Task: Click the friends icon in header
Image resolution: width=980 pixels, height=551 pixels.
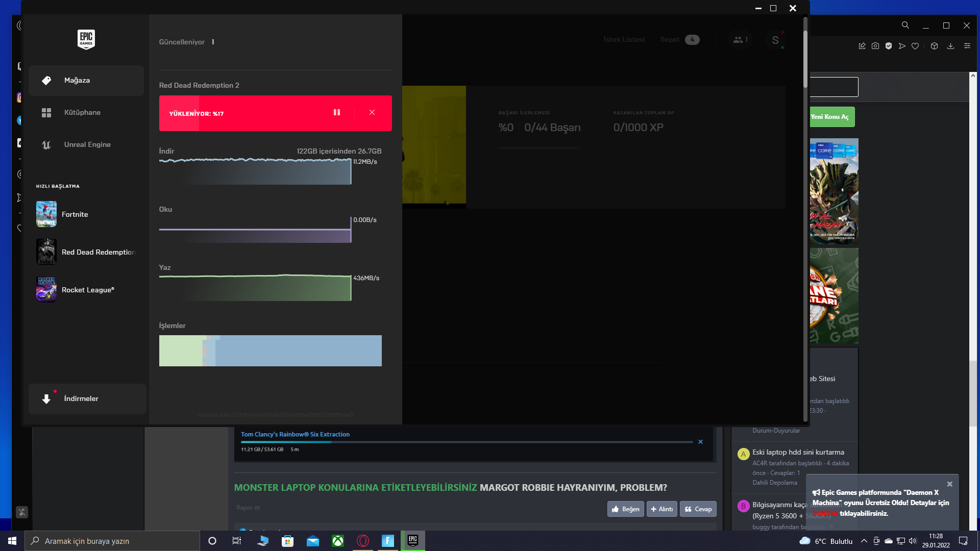Action: tap(740, 40)
